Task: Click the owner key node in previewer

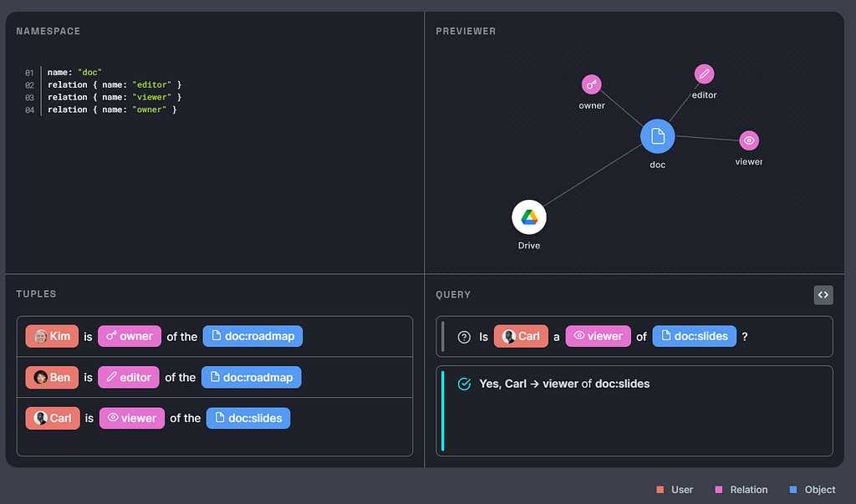Action: pyautogui.click(x=591, y=84)
